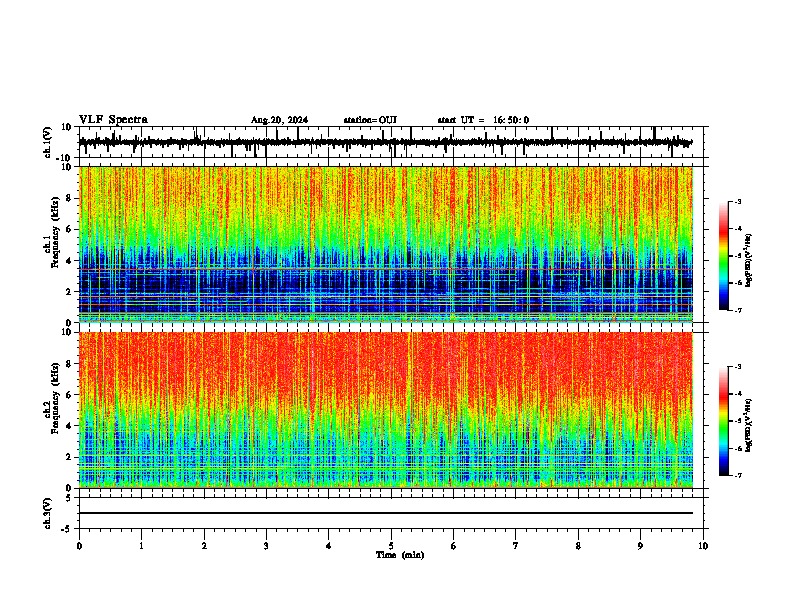Click the "ch.2 Frequency (kHz)" axis label
The width and height of the screenshot is (792, 612).
click(52, 398)
